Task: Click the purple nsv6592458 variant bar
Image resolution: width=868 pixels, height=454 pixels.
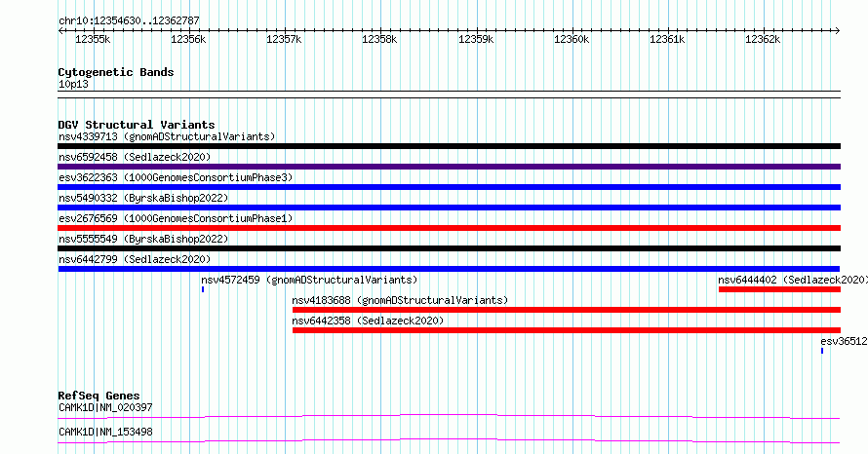Action: pyautogui.click(x=449, y=167)
